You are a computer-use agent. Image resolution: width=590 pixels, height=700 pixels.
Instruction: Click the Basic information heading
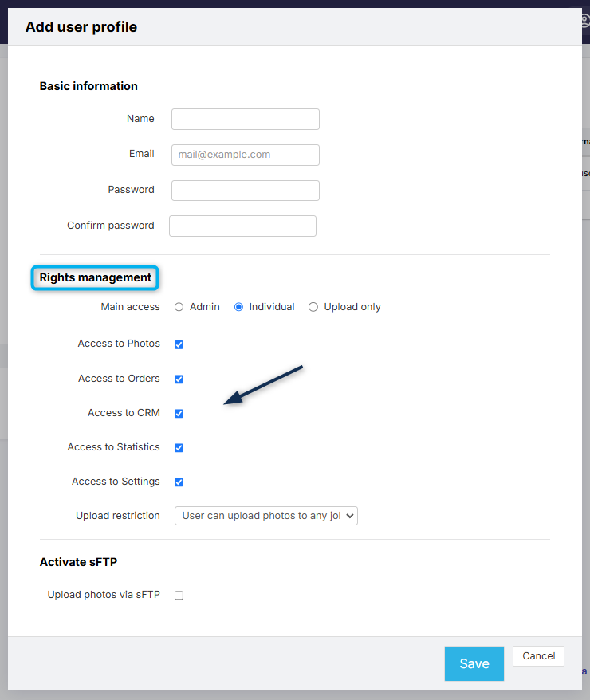point(88,86)
